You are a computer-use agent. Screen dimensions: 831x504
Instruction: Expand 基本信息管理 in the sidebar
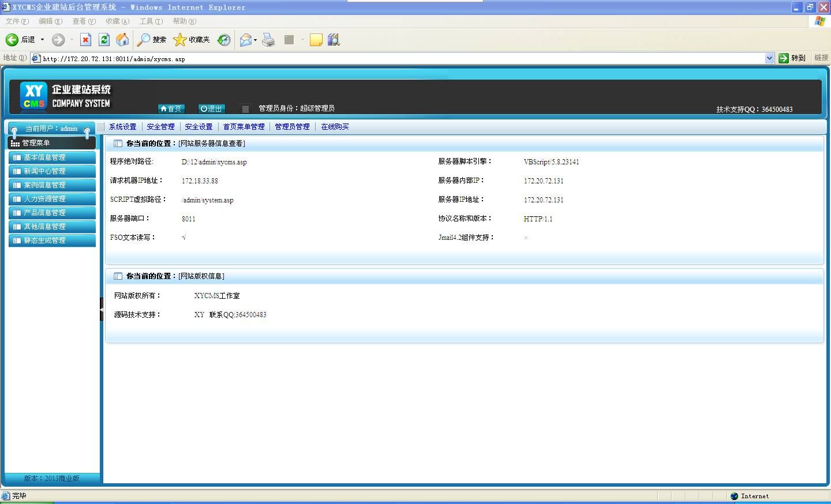(x=52, y=157)
